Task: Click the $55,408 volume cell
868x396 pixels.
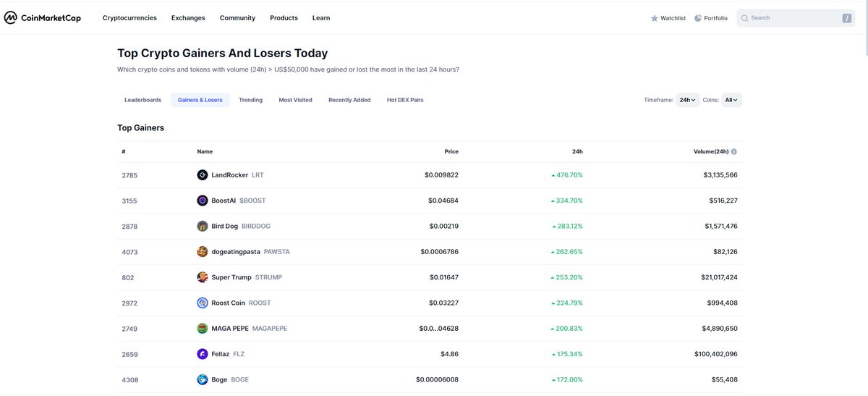Action: [x=725, y=379]
